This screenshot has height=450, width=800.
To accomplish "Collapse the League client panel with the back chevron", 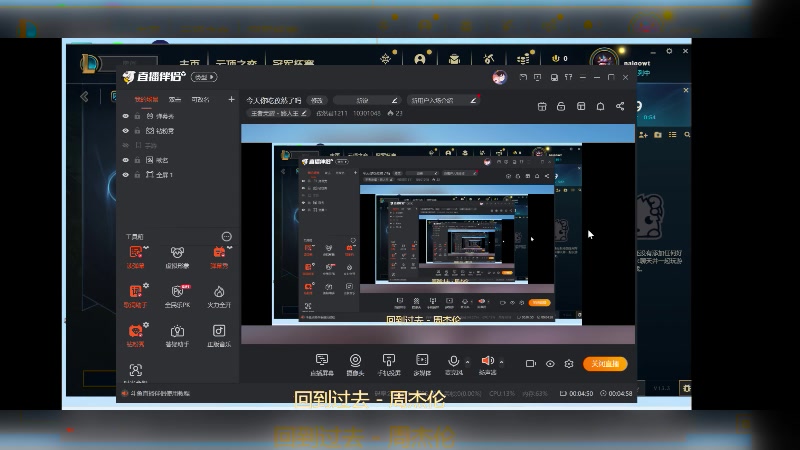I will pyautogui.click(x=84, y=96).
